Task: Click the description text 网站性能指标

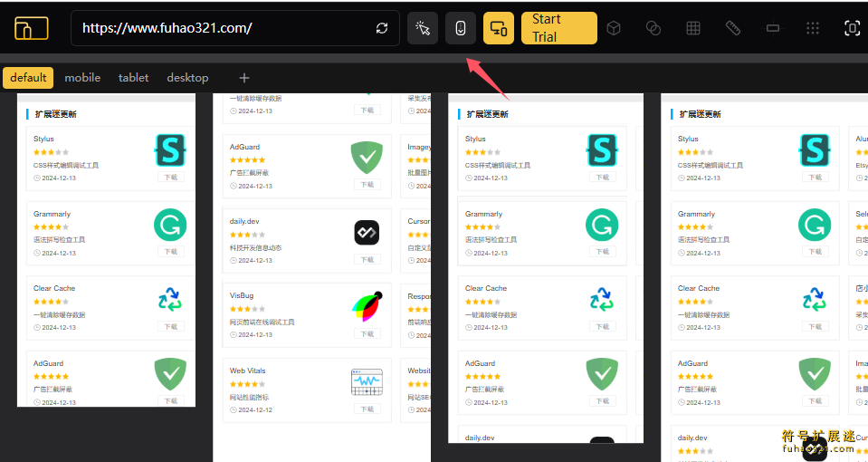Action: [249, 397]
